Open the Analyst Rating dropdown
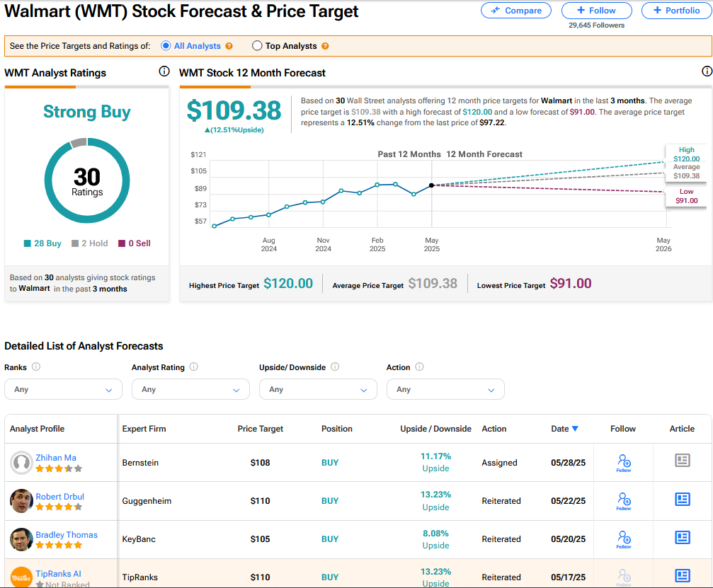 click(190, 389)
